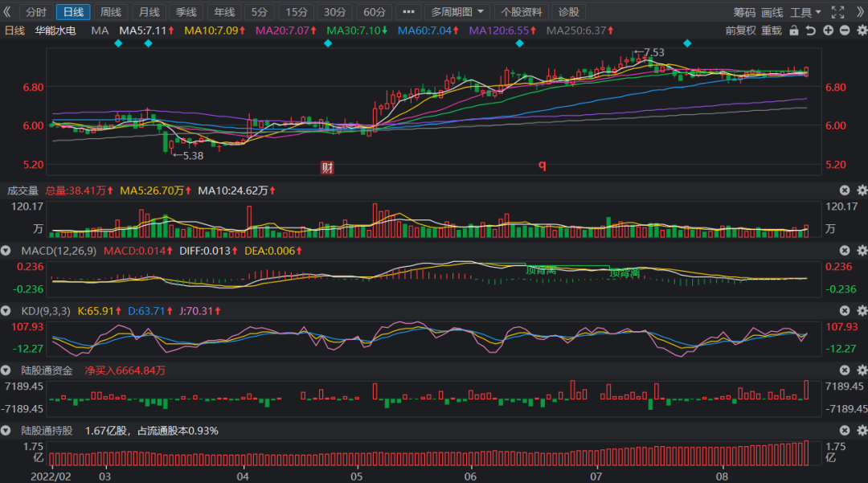Screen dimensions: 868x483
Task: Click the 财 financial report marker
Action: [327, 167]
